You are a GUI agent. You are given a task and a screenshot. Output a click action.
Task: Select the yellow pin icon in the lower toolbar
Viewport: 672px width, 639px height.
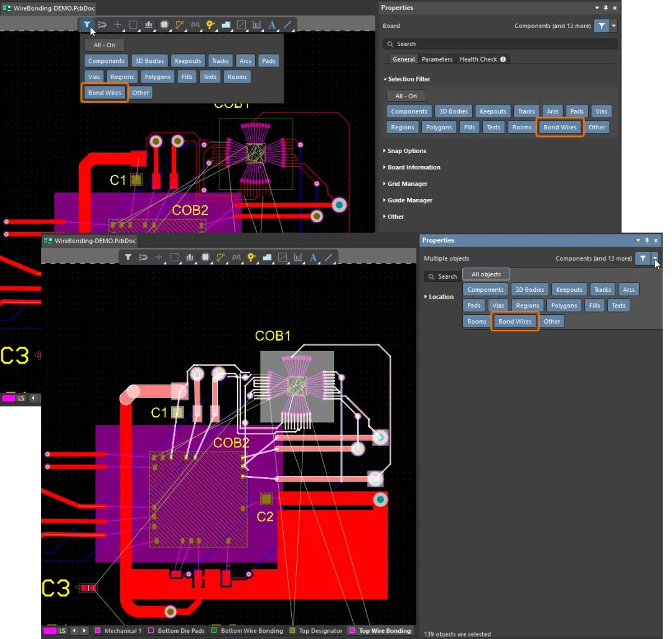click(x=251, y=257)
